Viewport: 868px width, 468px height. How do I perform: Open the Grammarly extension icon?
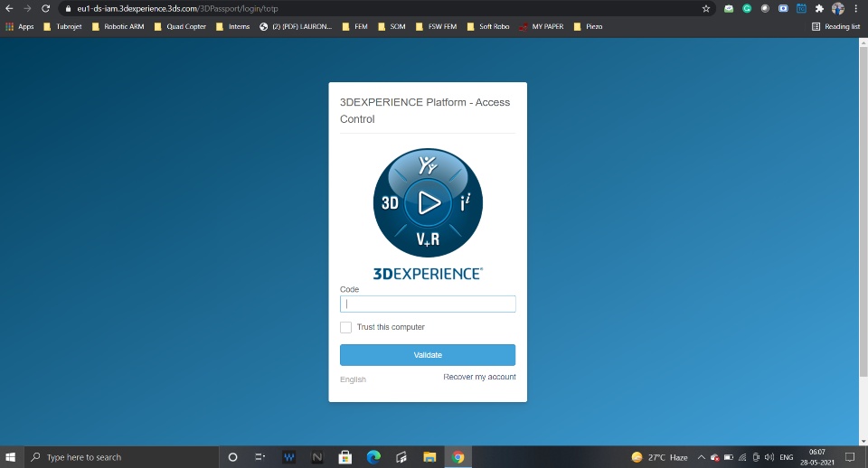[x=747, y=9]
